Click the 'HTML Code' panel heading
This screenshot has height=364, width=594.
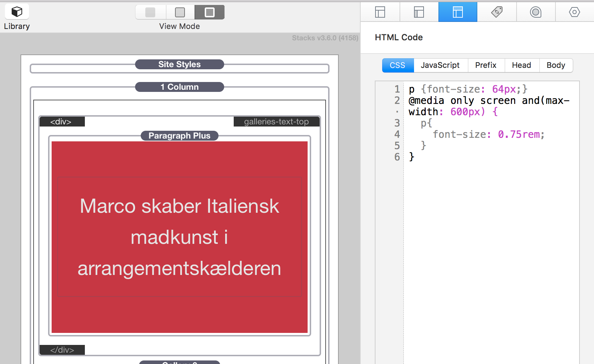pyautogui.click(x=399, y=37)
